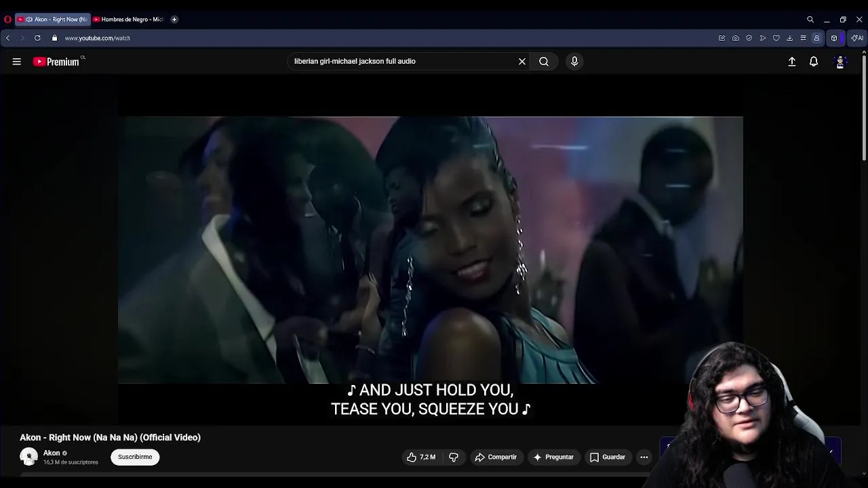Viewport: 868px width, 488px height.
Task: Share video via Compartir button
Action: pos(496,457)
